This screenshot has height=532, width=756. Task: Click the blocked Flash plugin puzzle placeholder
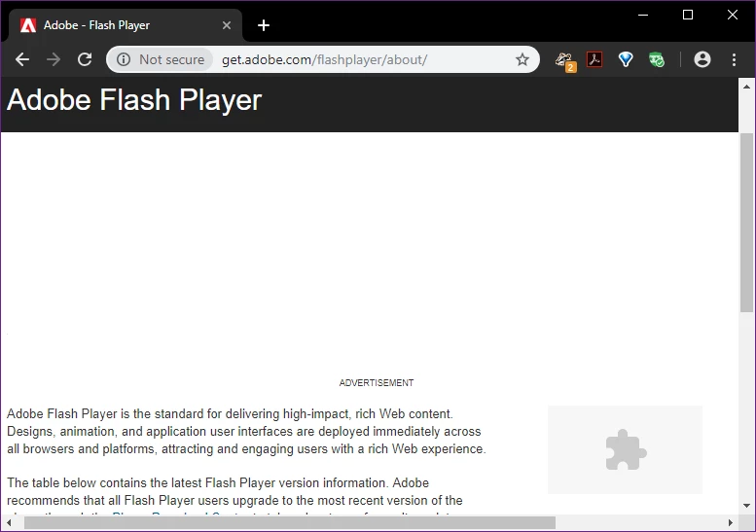[x=625, y=449]
